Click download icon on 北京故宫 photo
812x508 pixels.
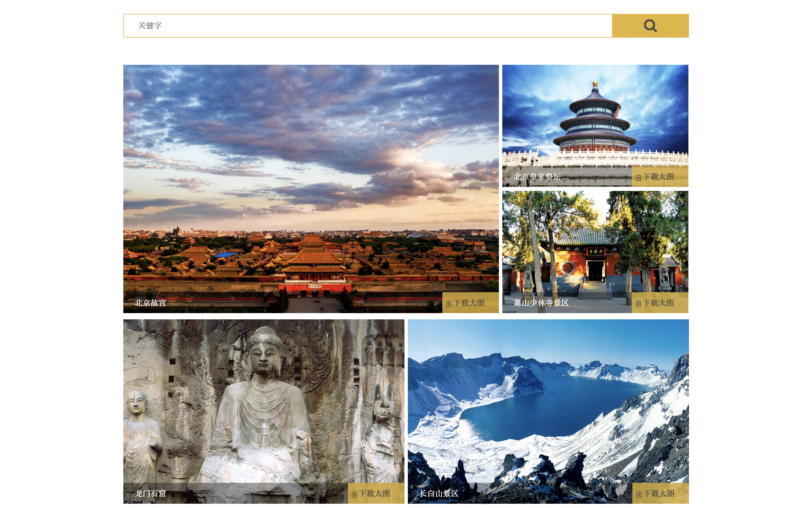point(449,303)
